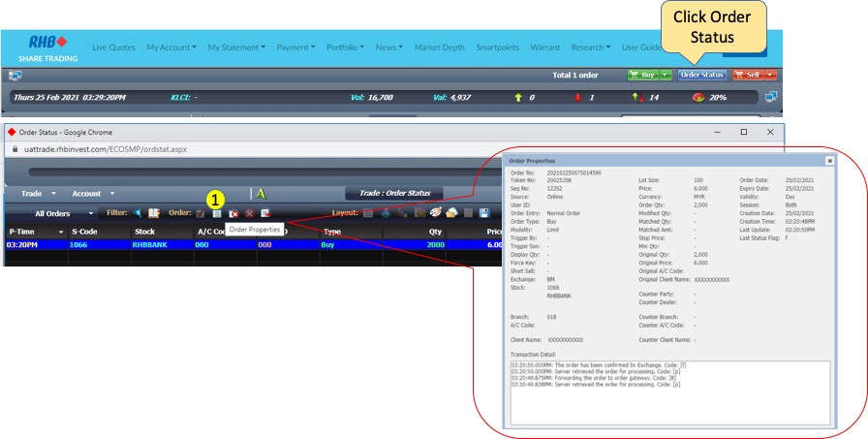Click the green Buy button
868x439 pixels.
click(x=642, y=75)
